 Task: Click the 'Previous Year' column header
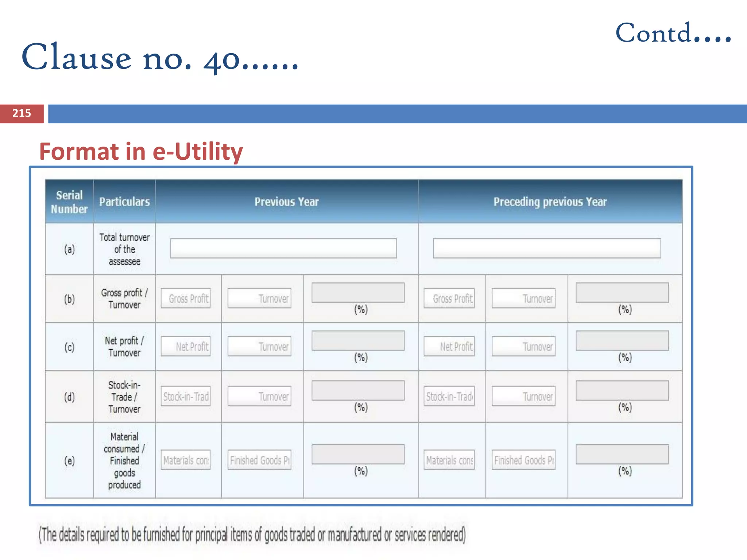pos(287,202)
